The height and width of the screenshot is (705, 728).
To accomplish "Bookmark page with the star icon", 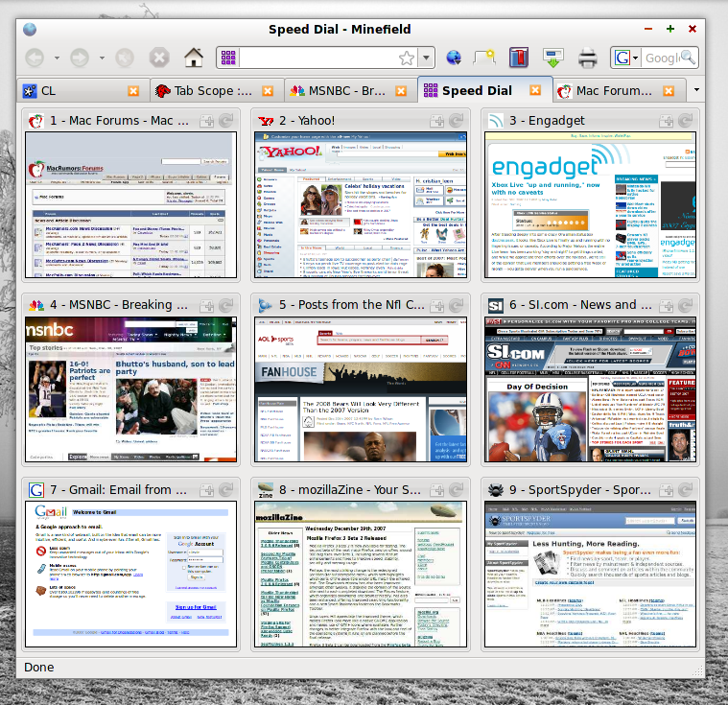I will pos(407,59).
